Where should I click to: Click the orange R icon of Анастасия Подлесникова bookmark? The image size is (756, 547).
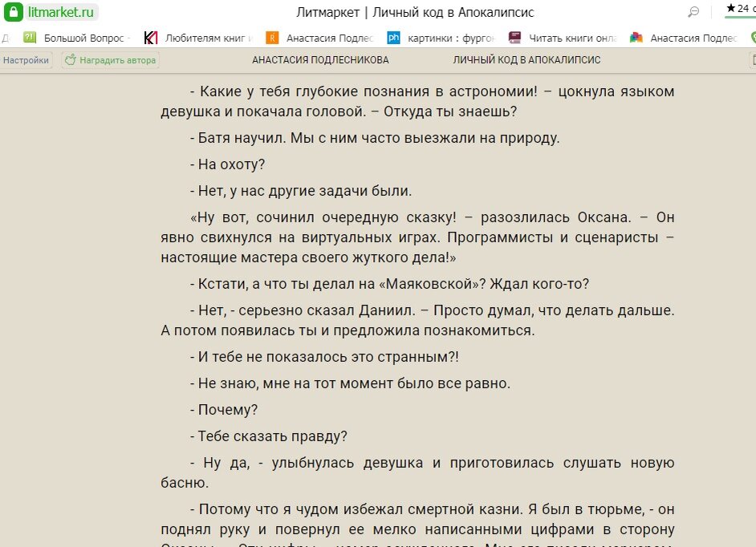pos(271,37)
